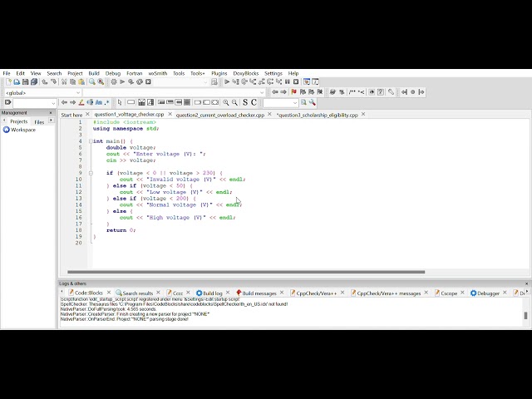
Task: Open the build target dropdown
Action: 181,81
